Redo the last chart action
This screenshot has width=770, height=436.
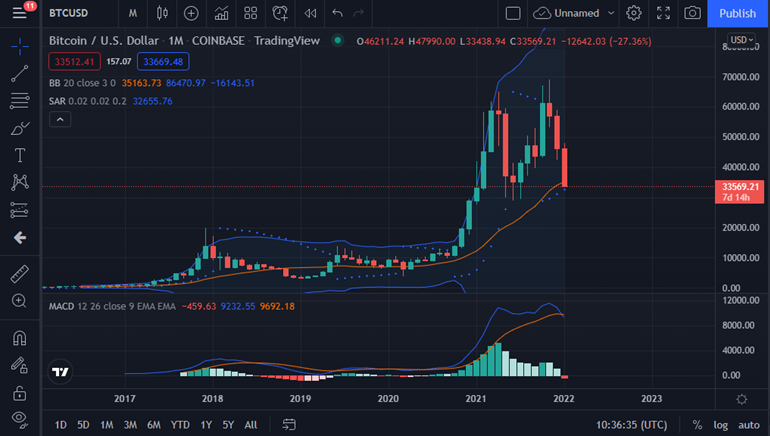358,13
